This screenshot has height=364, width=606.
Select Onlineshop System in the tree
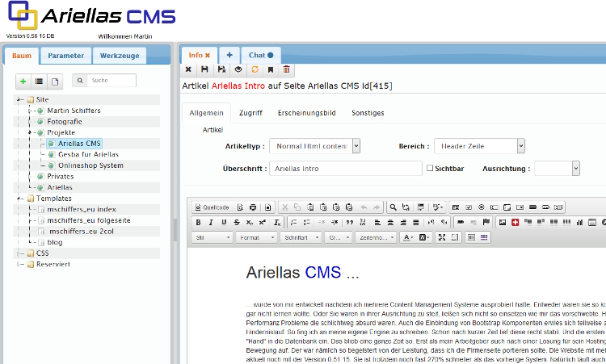click(x=90, y=165)
